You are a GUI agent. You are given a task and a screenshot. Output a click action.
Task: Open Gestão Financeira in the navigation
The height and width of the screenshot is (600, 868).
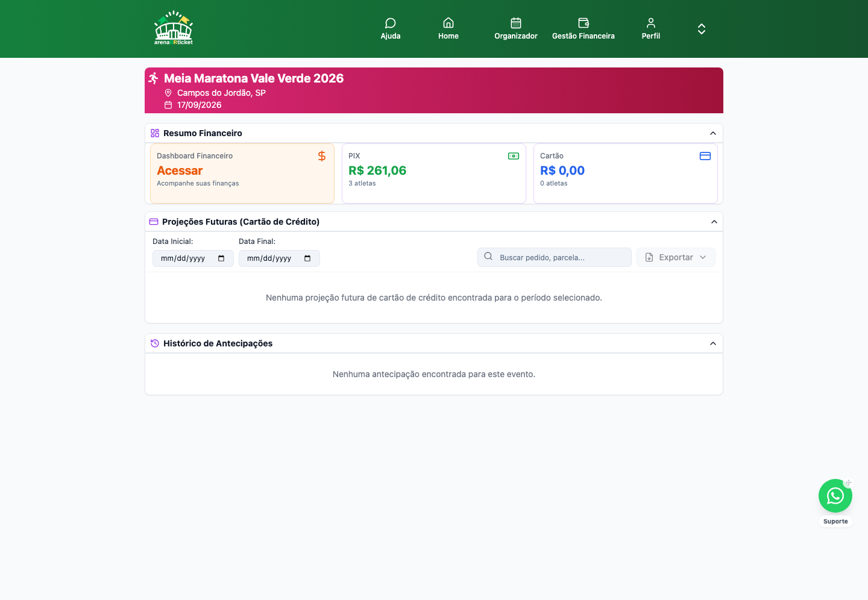point(583,29)
